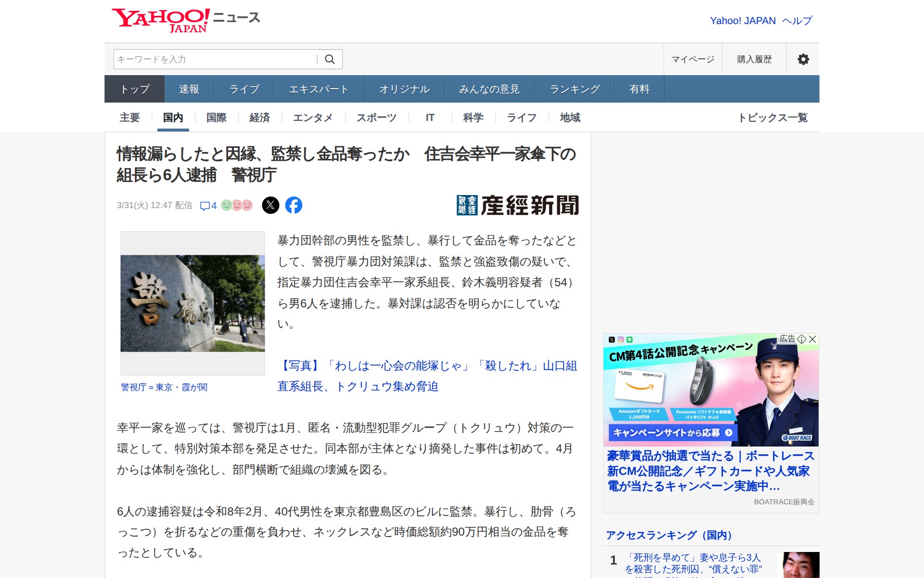Close the Boat Race advertisement
This screenshot has height=578, width=924.
pyautogui.click(x=813, y=339)
